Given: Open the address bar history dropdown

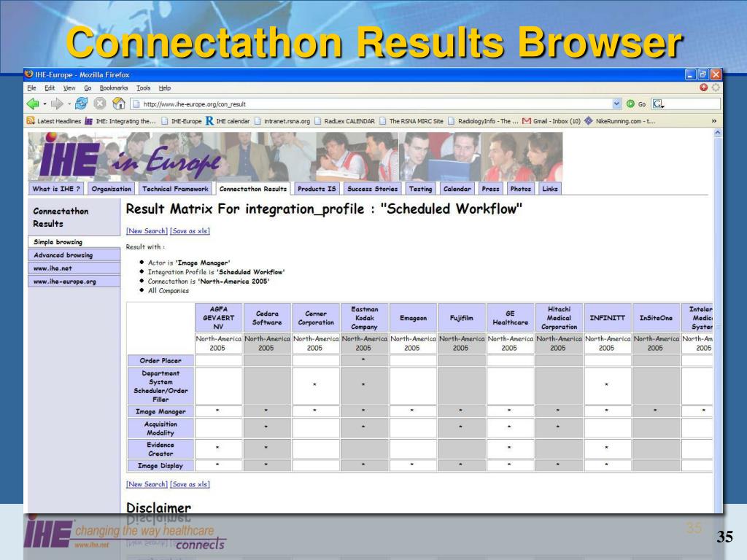Looking at the screenshot, I should (x=617, y=104).
